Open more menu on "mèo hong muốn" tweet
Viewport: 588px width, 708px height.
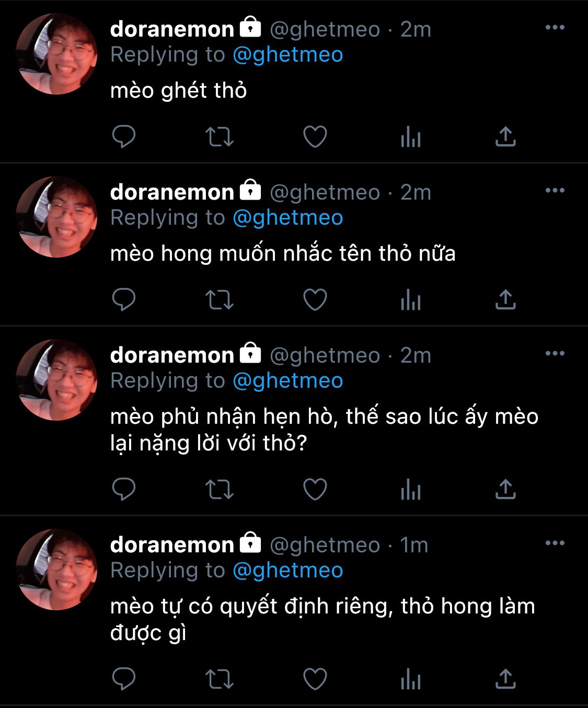555,191
